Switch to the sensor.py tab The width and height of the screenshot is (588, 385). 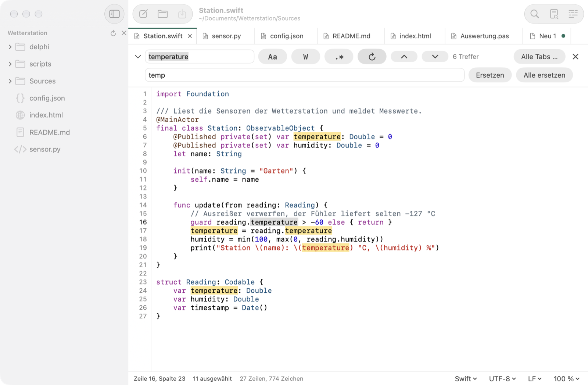(x=226, y=36)
